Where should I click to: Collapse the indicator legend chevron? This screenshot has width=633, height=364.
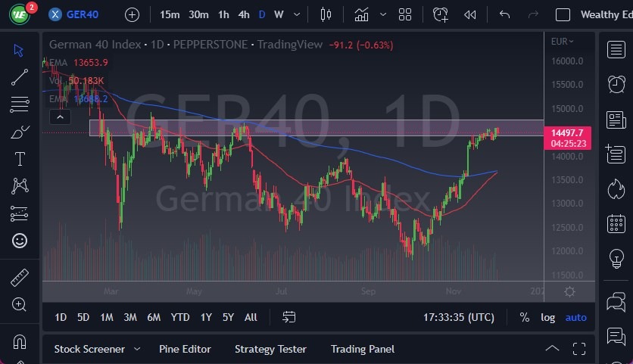click(60, 117)
